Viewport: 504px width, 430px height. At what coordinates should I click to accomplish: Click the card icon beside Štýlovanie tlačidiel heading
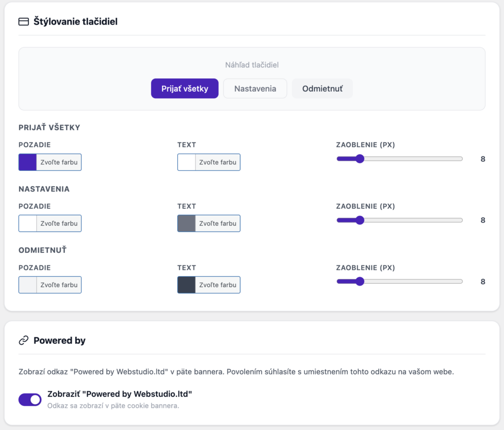(x=23, y=22)
